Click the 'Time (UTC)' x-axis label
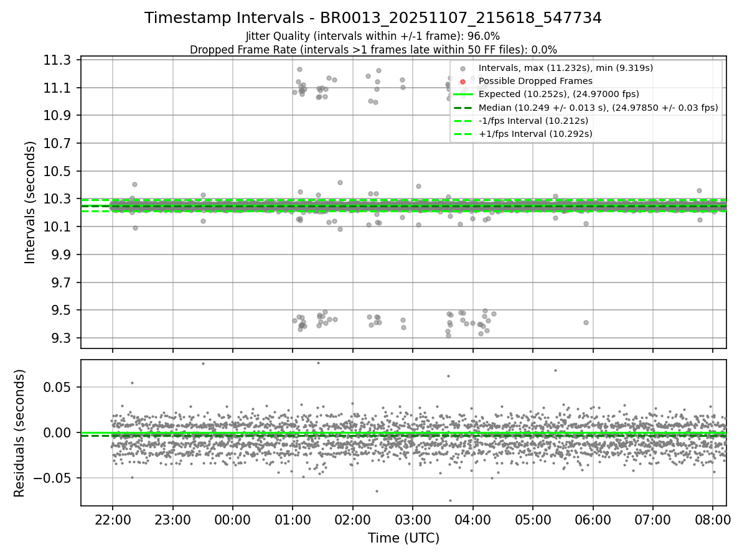The image size is (747, 560). coord(403,538)
